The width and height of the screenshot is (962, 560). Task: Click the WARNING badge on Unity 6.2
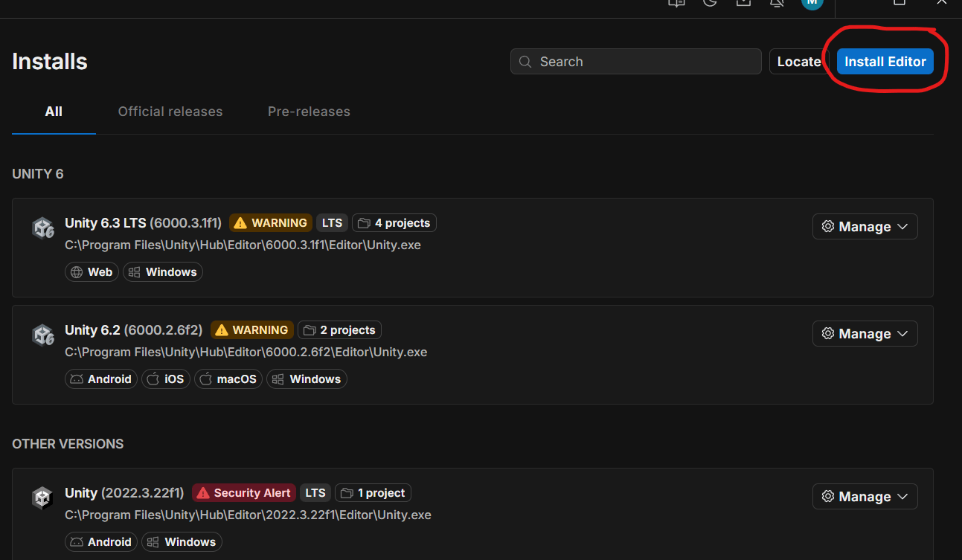pos(251,330)
